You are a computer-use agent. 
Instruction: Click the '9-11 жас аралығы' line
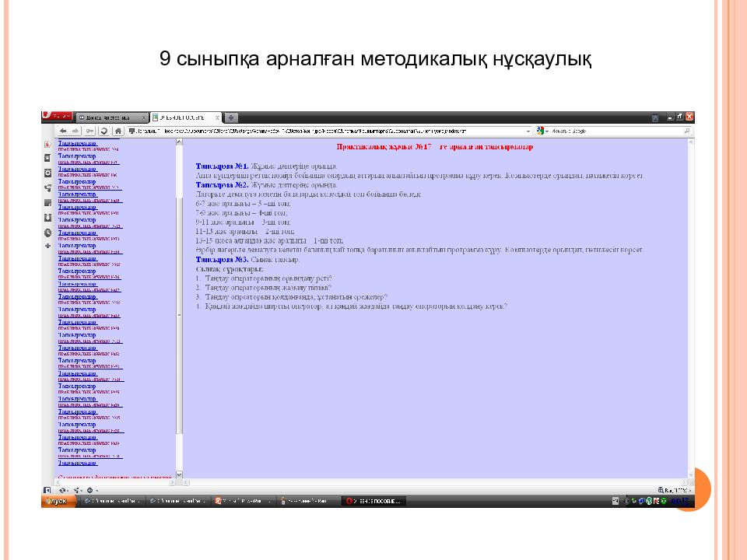tap(243, 222)
